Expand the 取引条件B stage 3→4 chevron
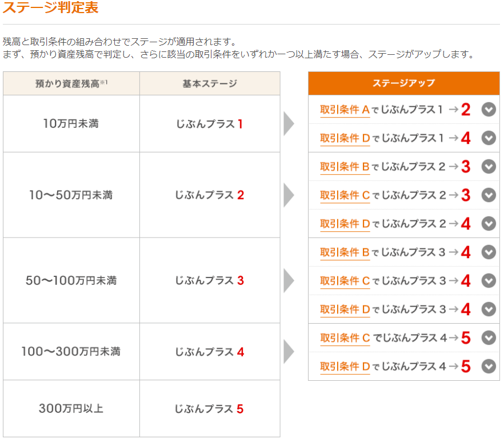Screen dimensions: 504x439 (488, 252)
